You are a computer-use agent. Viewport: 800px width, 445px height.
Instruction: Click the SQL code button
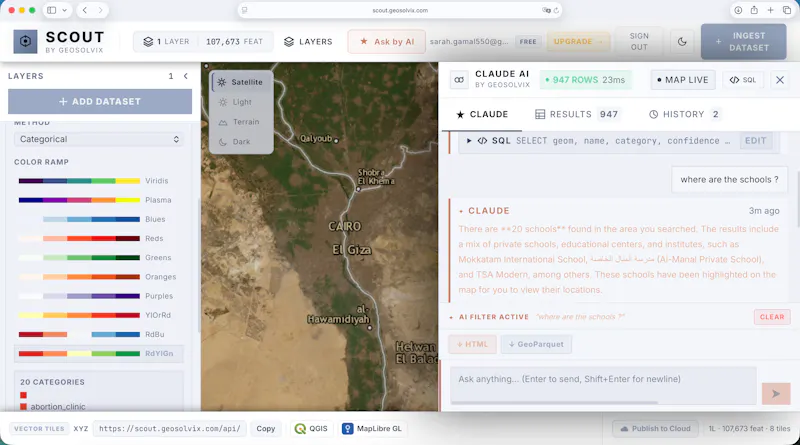[743, 80]
